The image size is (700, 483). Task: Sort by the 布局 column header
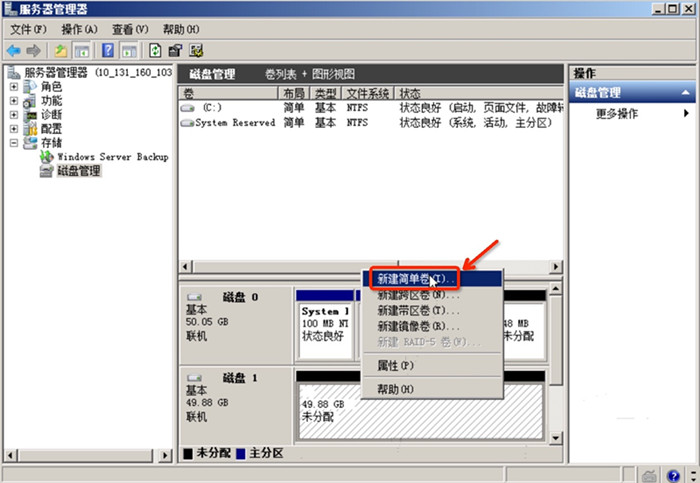click(x=294, y=93)
